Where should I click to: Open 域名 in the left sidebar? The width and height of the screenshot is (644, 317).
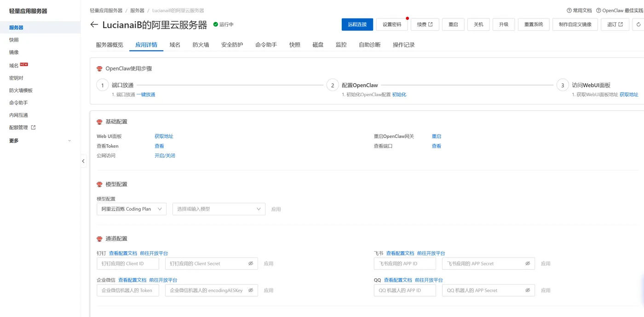point(14,65)
